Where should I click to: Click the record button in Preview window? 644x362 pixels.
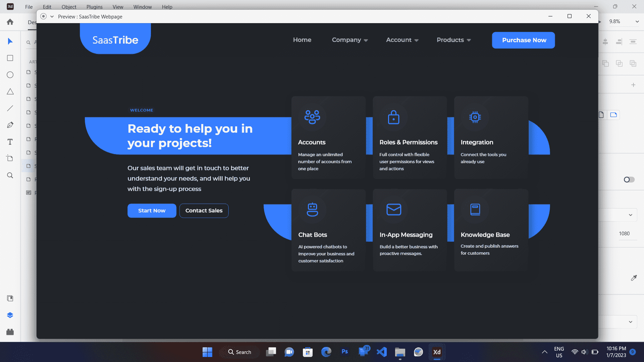43,16
